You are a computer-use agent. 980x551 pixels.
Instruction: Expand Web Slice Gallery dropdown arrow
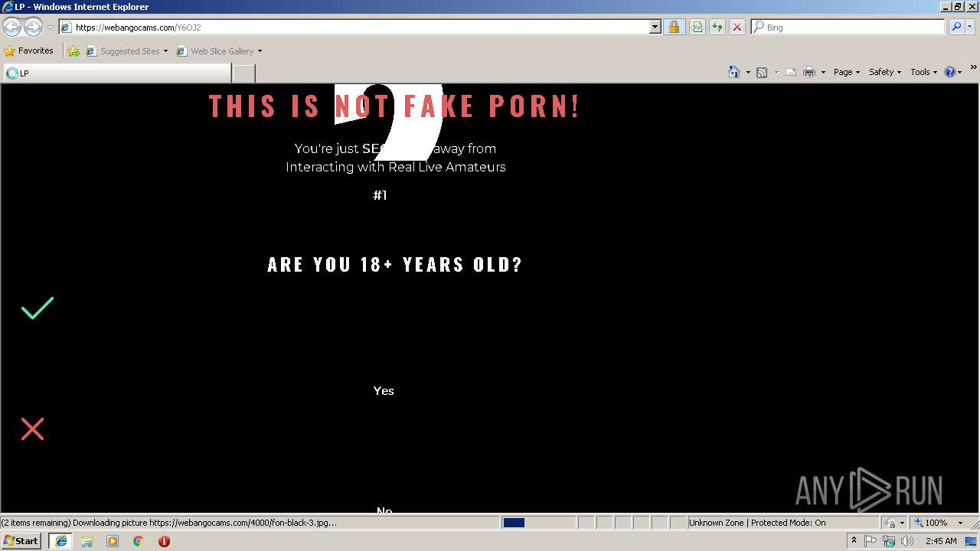pos(260,51)
